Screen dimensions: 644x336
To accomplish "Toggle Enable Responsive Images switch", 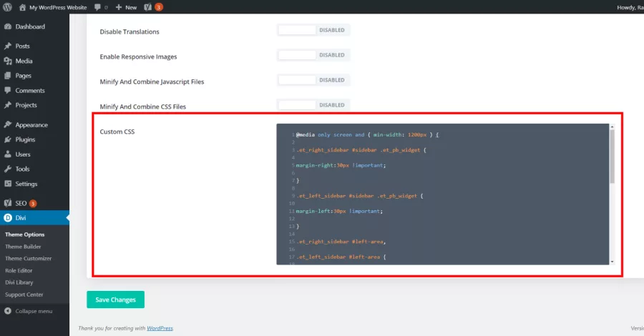I will tap(313, 55).
